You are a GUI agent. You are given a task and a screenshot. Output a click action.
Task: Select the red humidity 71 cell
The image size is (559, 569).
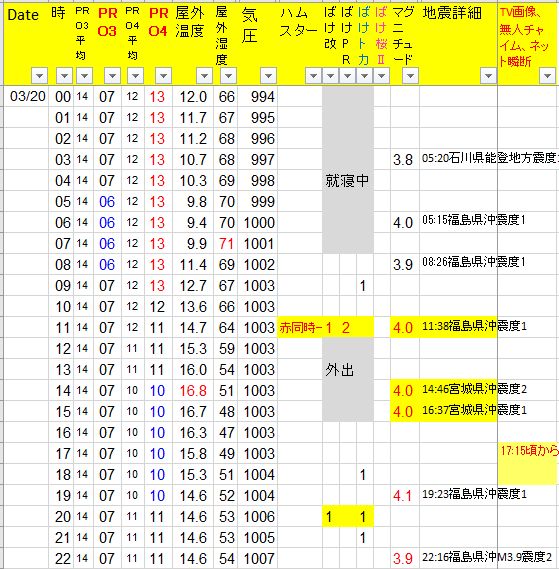tap(226, 244)
